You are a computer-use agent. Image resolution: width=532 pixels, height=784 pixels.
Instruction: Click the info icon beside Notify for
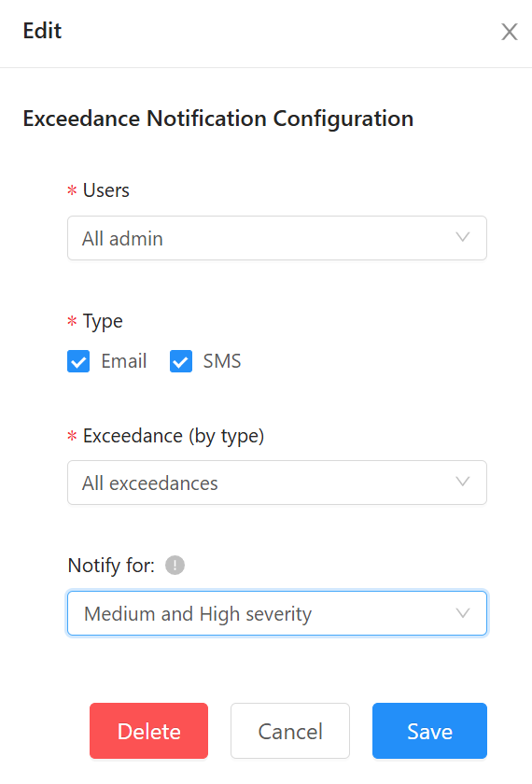(175, 566)
